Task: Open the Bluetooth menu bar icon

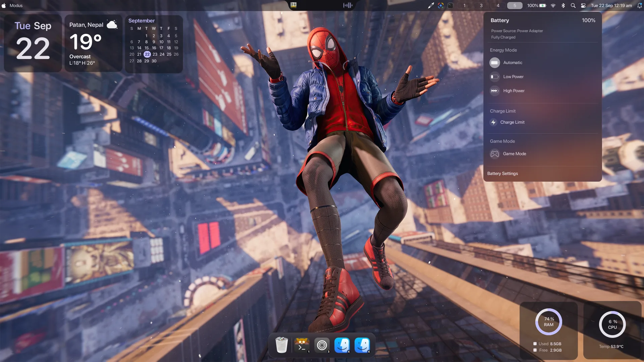Action: tap(563, 5)
